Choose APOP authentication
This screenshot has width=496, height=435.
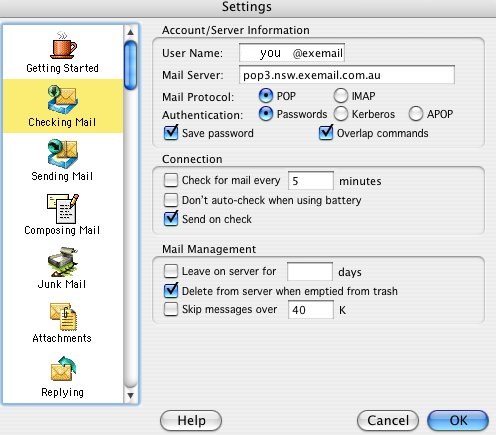click(416, 114)
